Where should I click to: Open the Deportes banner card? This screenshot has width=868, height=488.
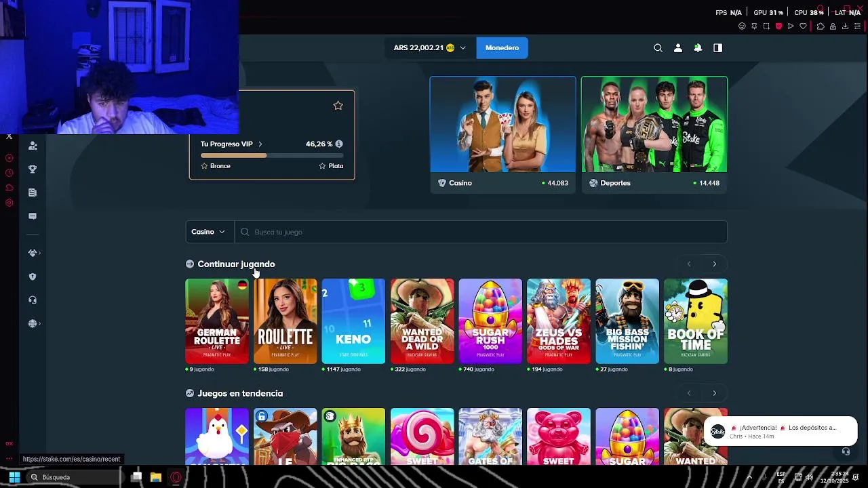tap(654, 134)
